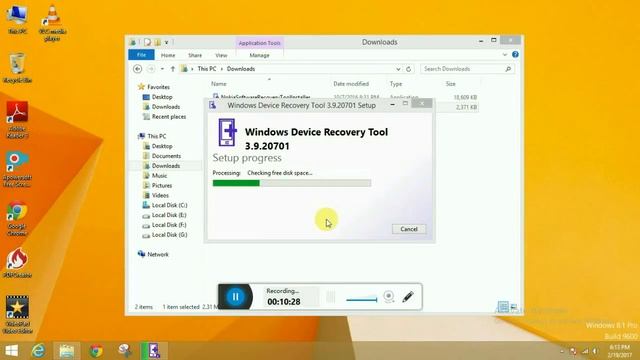
Task: Open Chrome from the taskbar
Action: pyautogui.click(x=96, y=351)
